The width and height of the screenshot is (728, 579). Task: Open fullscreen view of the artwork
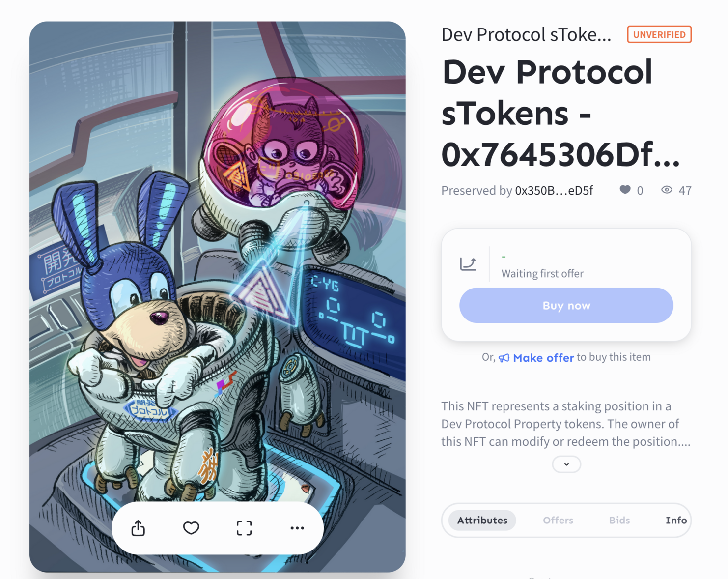coord(244,528)
